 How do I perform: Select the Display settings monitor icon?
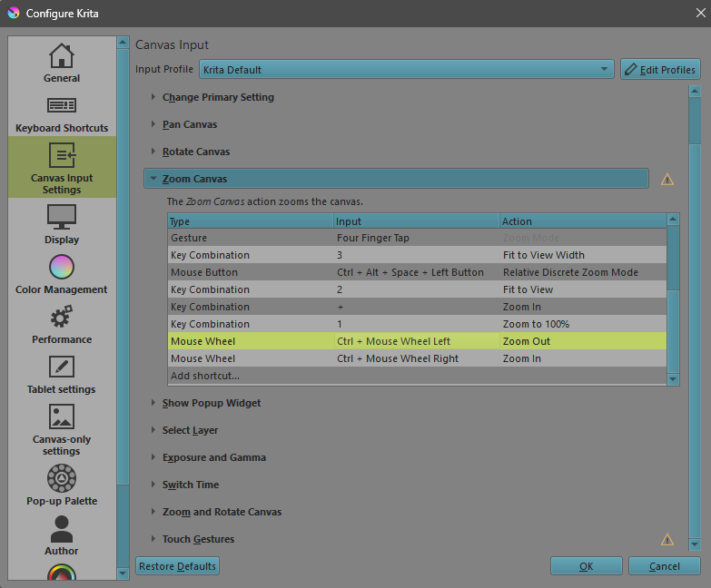62,218
